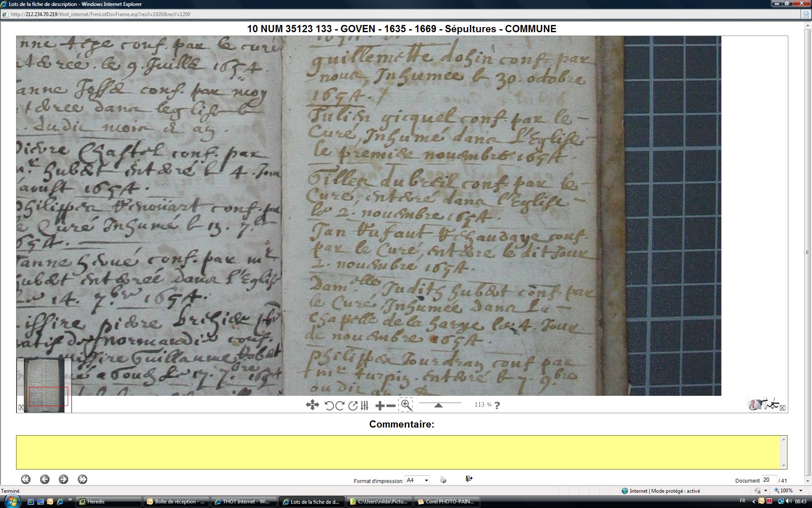Go to the first document
The height and width of the screenshot is (508, 812).
point(26,479)
